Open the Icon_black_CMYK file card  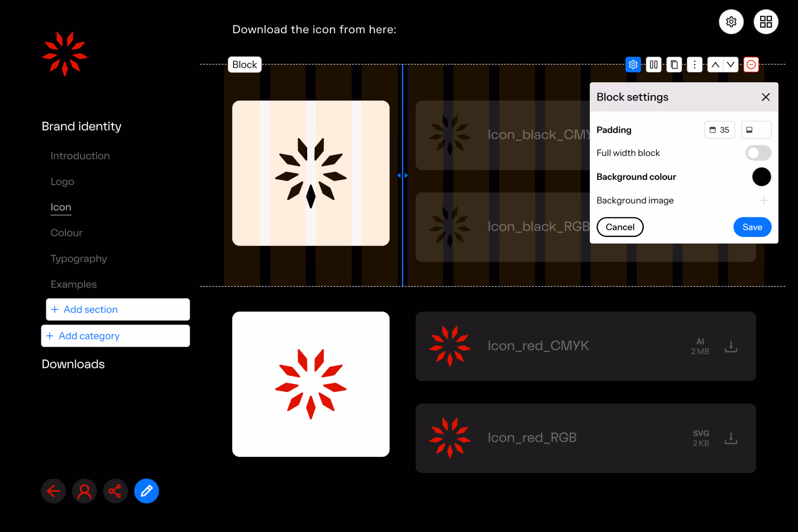pos(502,135)
